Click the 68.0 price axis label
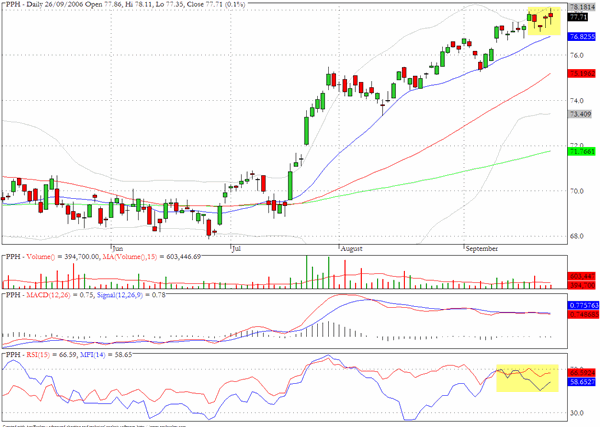Viewport: 600px width, 427px height. 576,236
